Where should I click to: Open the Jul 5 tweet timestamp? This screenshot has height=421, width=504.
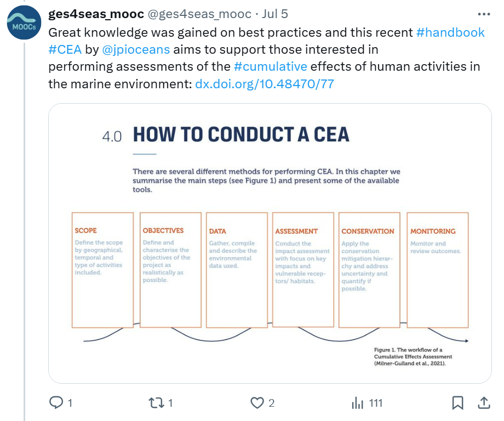click(275, 14)
